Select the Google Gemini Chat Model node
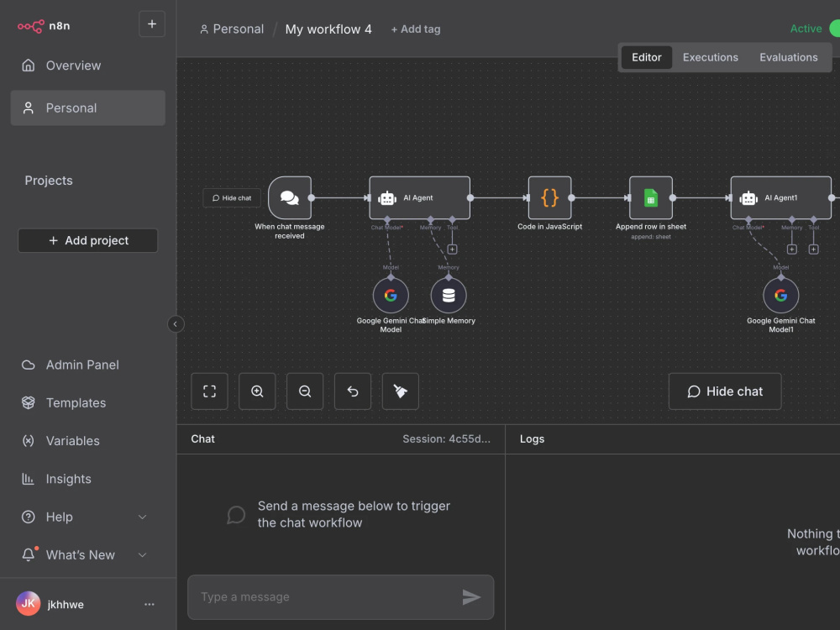The image size is (840, 630). (391, 295)
